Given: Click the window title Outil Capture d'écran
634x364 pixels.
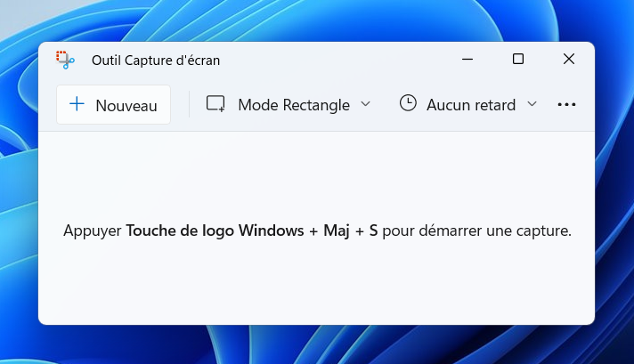Looking at the screenshot, I should (156, 61).
